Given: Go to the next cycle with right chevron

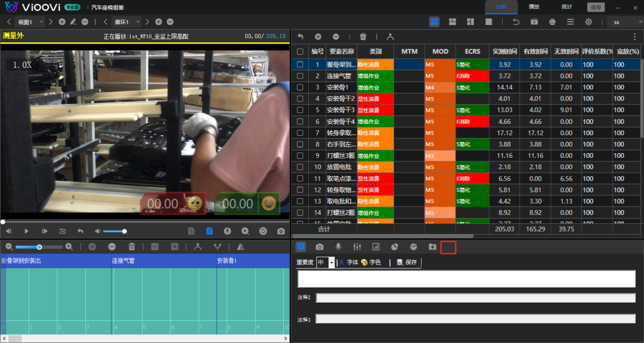Looking at the screenshot, I should pyautogui.click(x=147, y=22).
